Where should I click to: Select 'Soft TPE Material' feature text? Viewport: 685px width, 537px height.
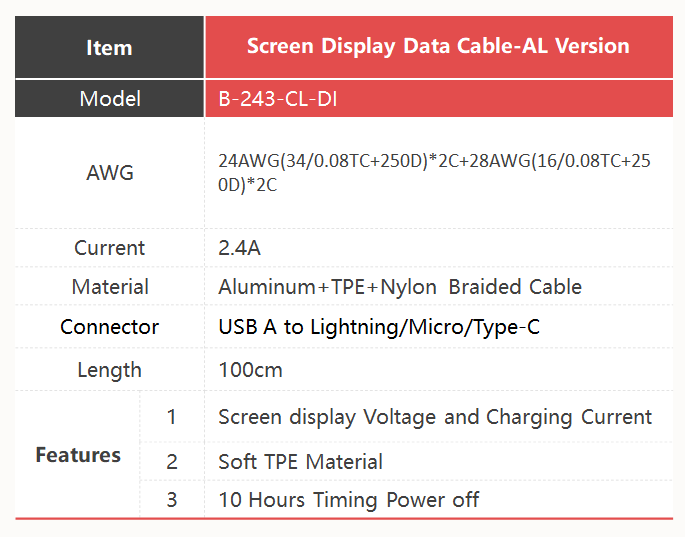(301, 462)
